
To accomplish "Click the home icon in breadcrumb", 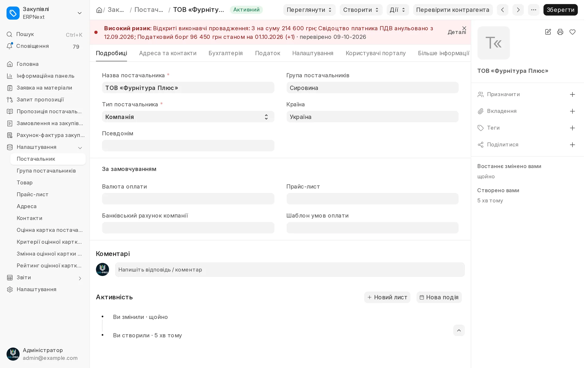I will (99, 10).
